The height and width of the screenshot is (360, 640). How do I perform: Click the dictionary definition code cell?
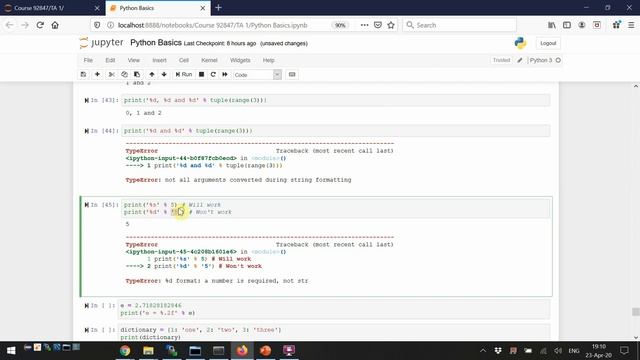click(334, 333)
